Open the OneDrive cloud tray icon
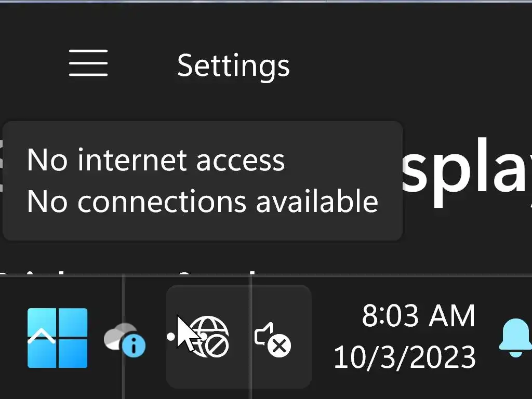The image size is (532, 399). (121, 338)
